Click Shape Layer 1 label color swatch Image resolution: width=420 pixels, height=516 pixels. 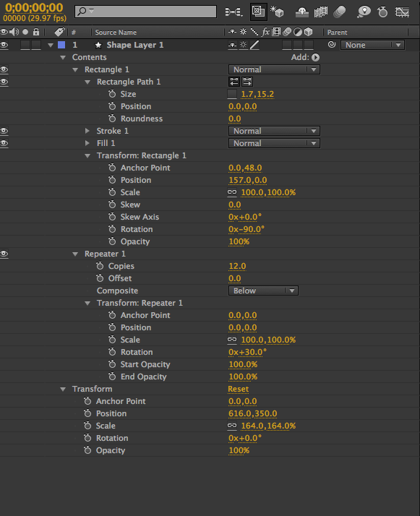coord(61,45)
